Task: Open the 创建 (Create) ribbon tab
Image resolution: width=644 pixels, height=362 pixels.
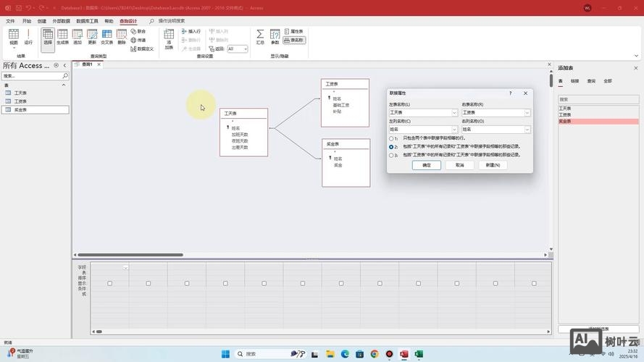Action: (x=42, y=21)
